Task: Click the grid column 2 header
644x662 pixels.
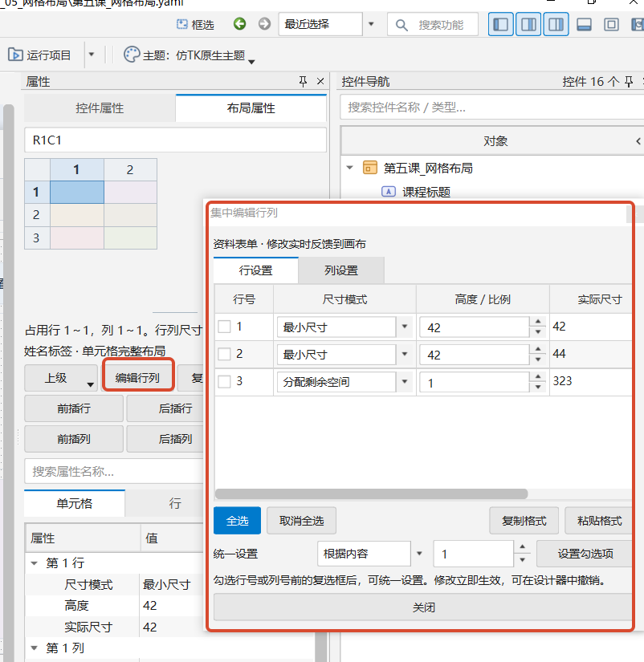Action: point(131,170)
